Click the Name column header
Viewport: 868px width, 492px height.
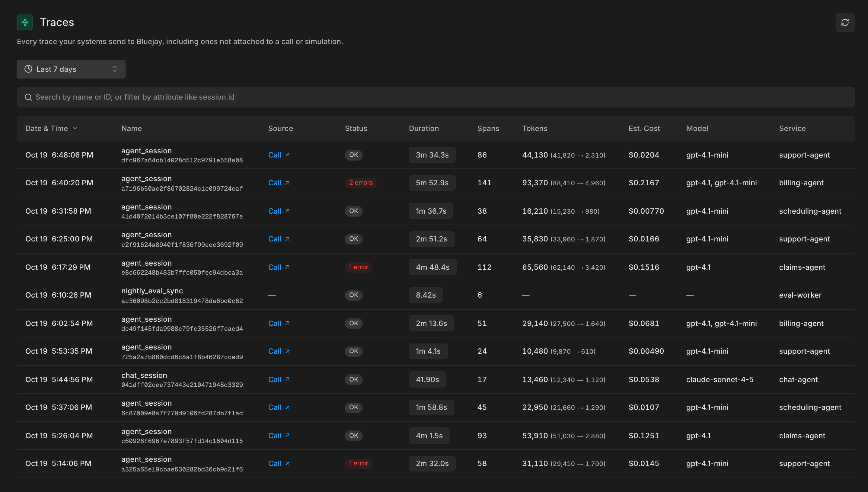tap(131, 128)
